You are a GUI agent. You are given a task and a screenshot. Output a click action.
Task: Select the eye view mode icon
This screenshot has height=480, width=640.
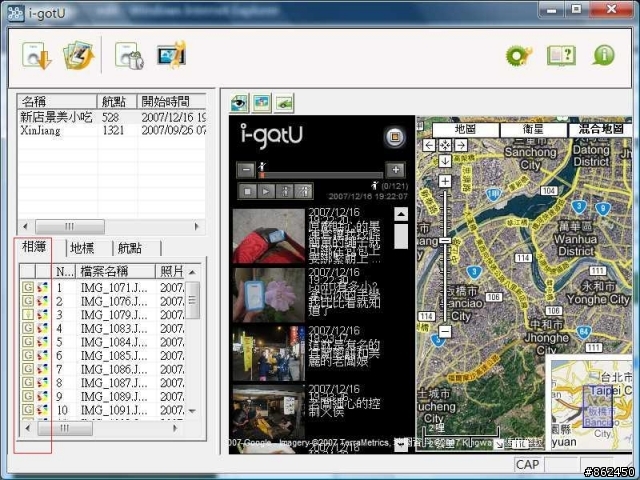coord(239,103)
